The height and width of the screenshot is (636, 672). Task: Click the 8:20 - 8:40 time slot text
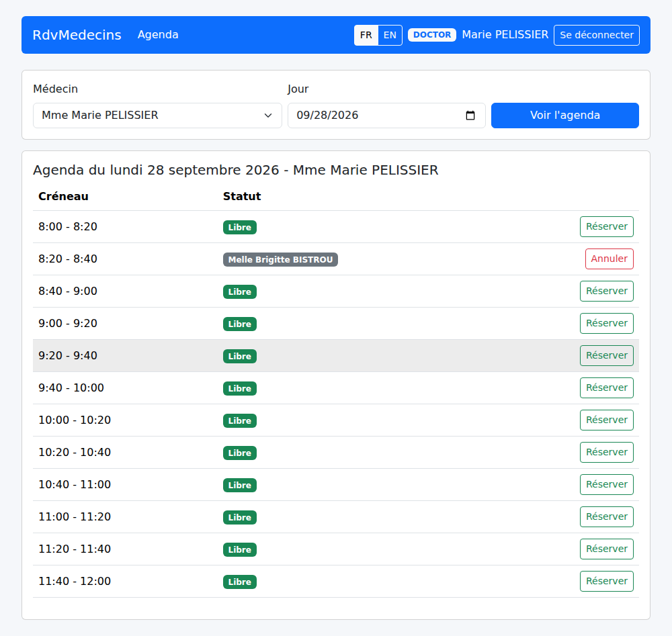pos(68,259)
